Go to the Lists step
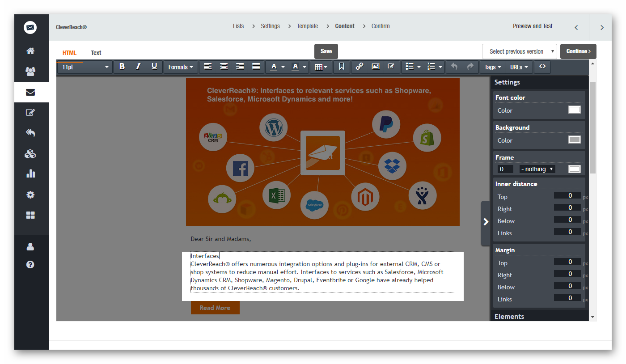The width and height of the screenshot is (626, 364). [x=238, y=26]
